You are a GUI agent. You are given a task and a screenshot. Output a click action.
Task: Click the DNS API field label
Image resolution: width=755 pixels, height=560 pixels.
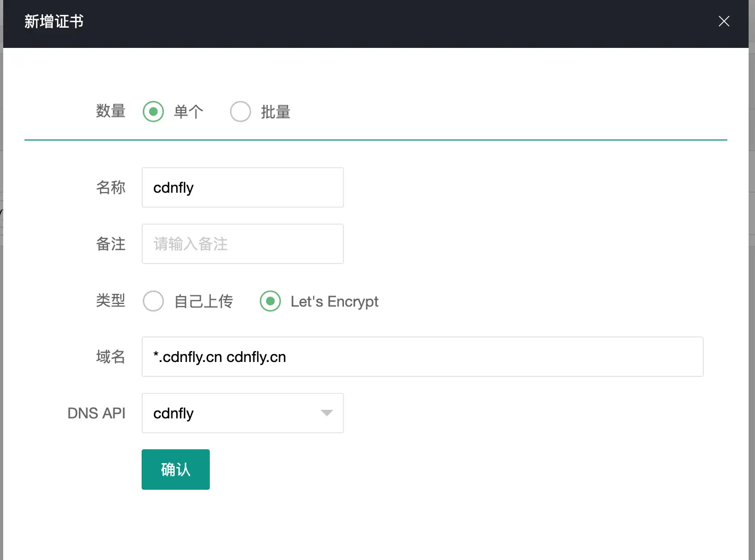tap(96, 413)
